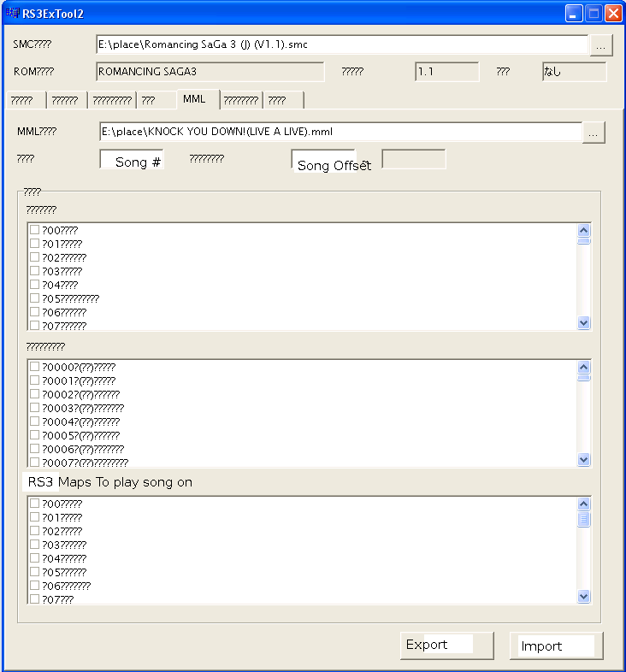This screenshot has height=672, width=626.
Task: Check the ?00???? box in first list
Action: 35,230
